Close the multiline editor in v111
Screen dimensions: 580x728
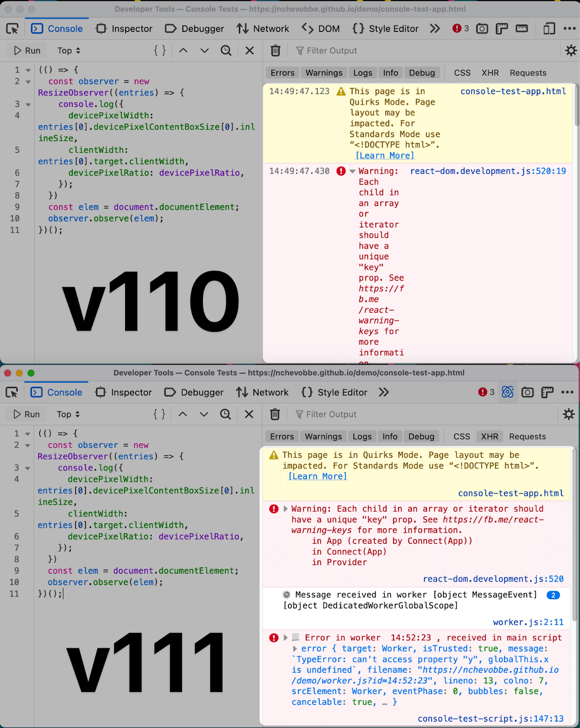pyautogui.click(x=249, y=414)
